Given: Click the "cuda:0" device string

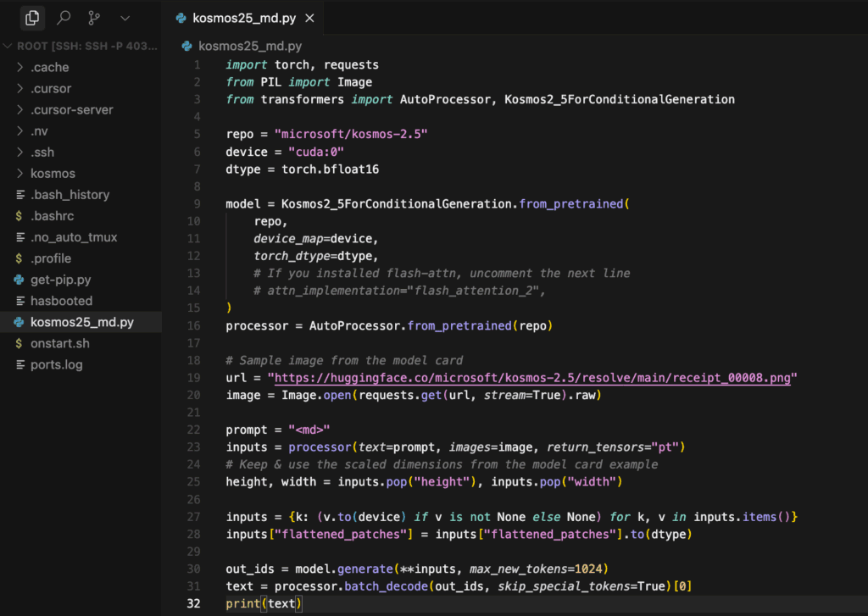Looking at the screenshot, I should 316,152.
